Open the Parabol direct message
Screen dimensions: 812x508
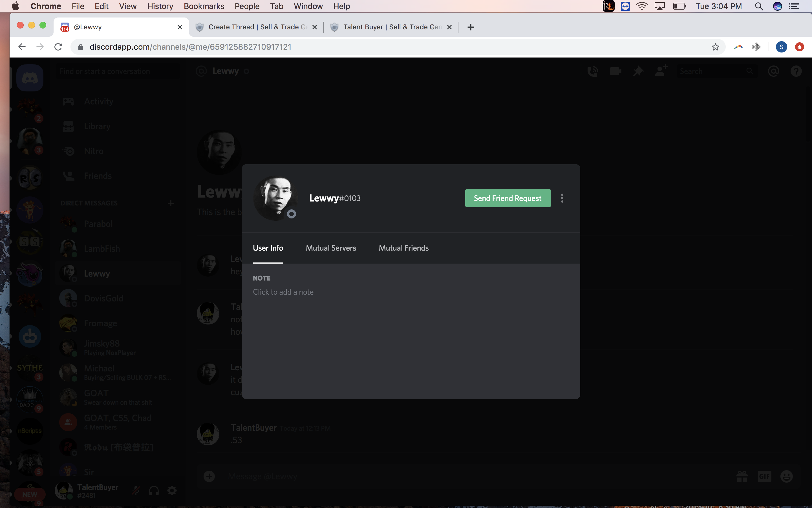pyautogui.click(x=118, y=224)
